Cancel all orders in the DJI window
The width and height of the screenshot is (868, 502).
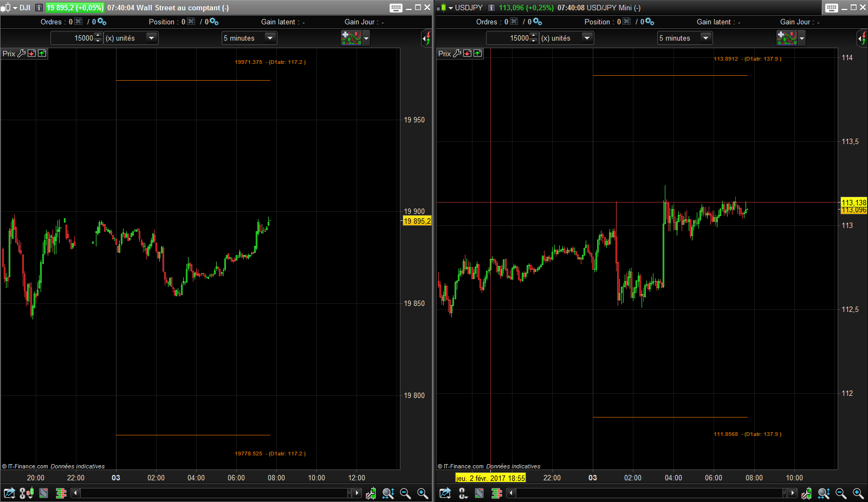coord(79,22)
